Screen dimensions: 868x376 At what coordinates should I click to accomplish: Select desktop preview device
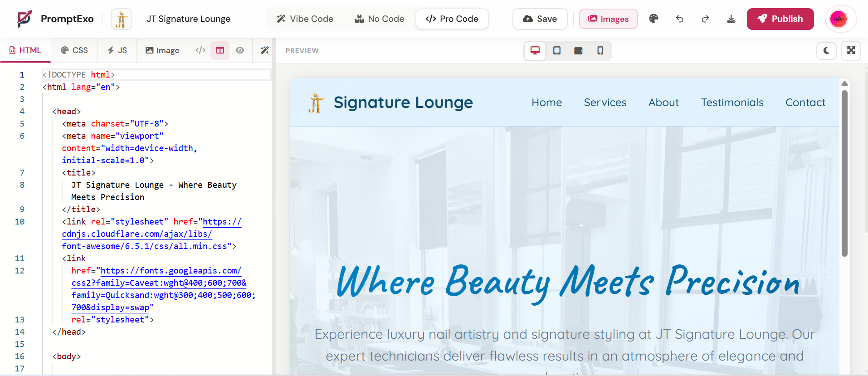[x=535, y=51]
